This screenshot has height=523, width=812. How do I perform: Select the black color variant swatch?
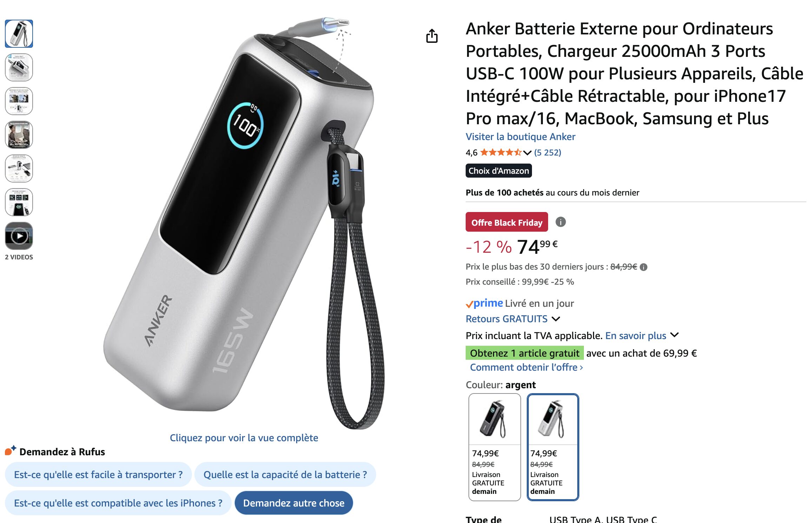click(x=494, y=447)
